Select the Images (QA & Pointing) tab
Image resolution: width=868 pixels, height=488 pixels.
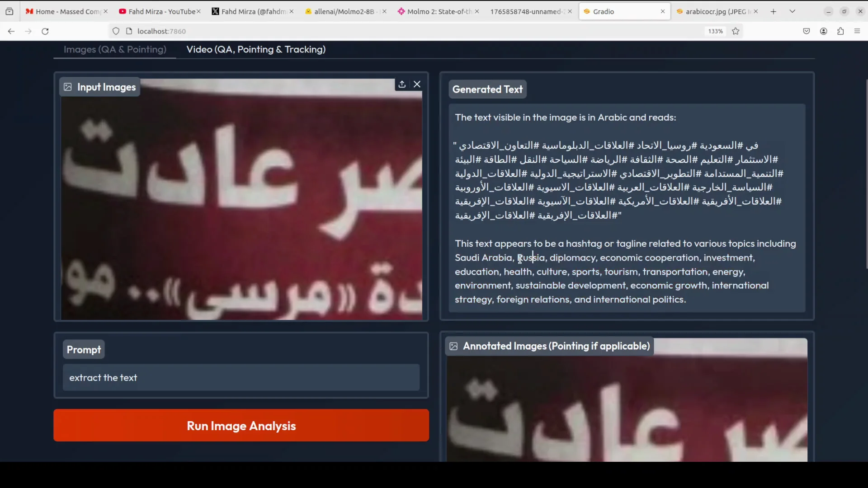click(115, 49)
